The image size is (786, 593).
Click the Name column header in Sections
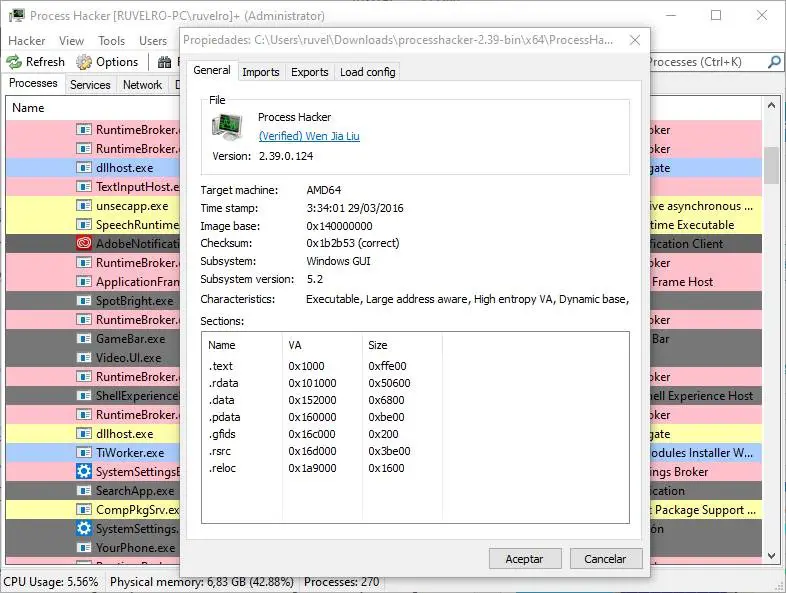pyautogui.click(x=242, y=345)
